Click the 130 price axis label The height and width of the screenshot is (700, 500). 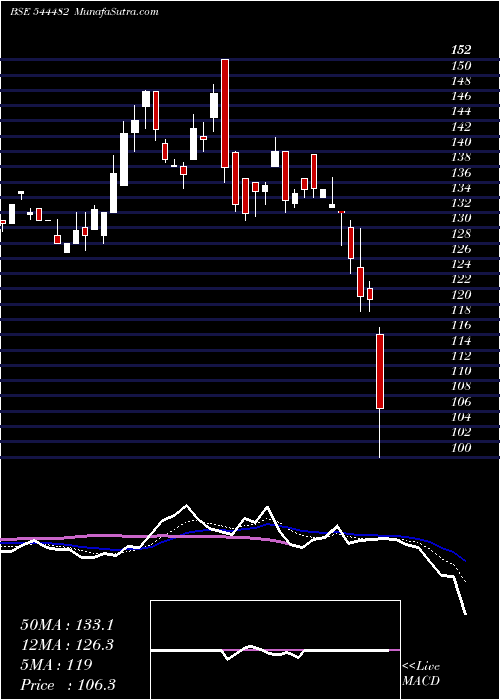tap(461, 218)
